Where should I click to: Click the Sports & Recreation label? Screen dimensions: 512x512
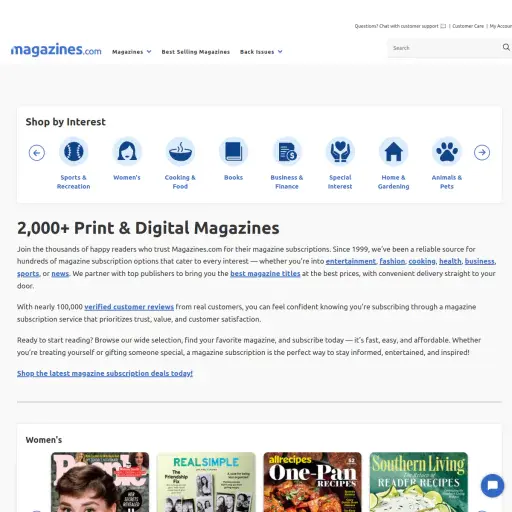pyautogui.click(x=73, y=182)
